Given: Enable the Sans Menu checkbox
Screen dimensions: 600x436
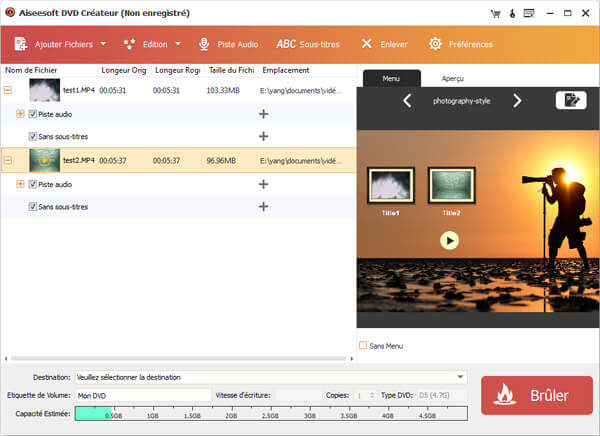Looking at the screenshot, I should point(363,346).
